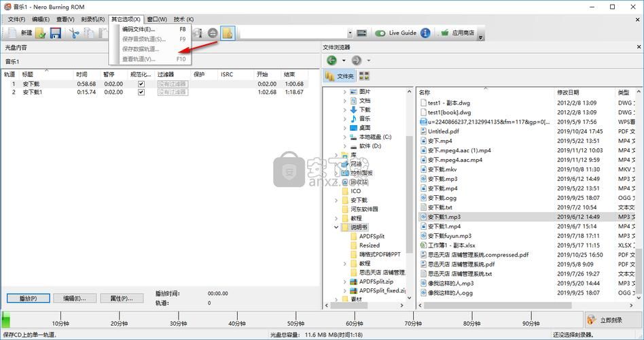Click the 新建 new compilation toolbar button
The width and height of the screenshot is (644, 340).
20,33
